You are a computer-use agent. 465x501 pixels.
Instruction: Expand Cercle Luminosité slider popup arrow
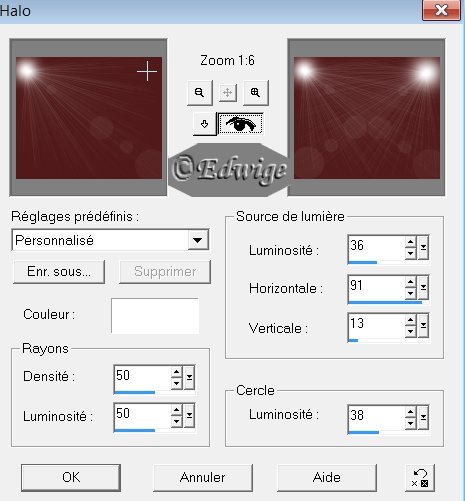point(423,417)
